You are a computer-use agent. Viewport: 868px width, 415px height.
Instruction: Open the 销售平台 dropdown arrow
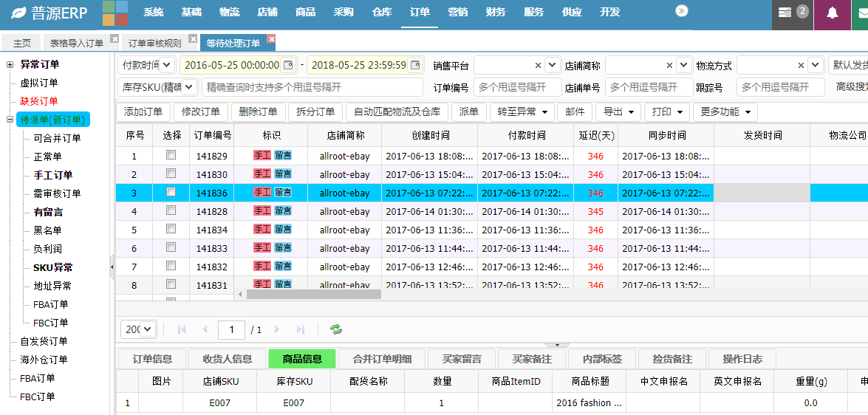[553, 65]
